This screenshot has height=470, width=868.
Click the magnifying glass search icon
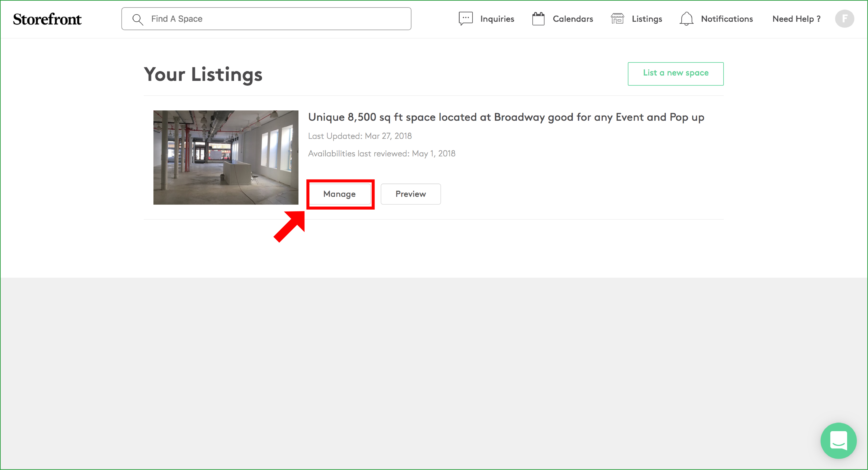coord(137,19)
